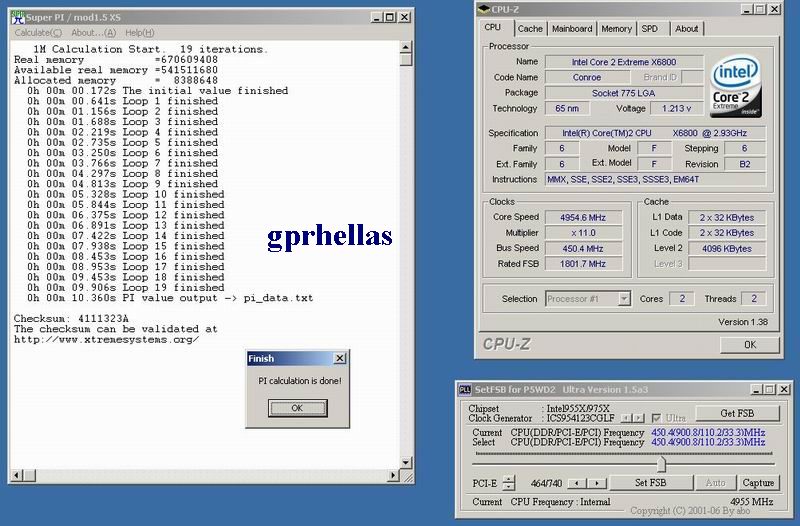The image size is (800, 526).
Task: Click the Core Speed value 4954.6 MHz
Action: pos(583,218)
